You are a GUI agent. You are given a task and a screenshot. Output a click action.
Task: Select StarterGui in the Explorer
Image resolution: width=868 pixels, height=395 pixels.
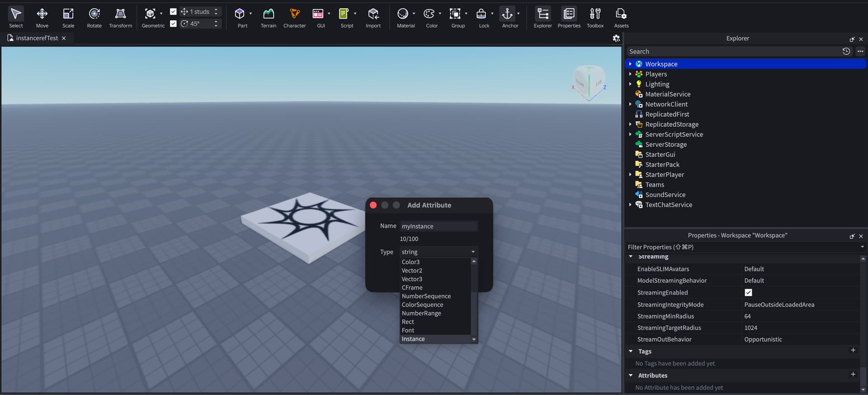click(660, 155)
